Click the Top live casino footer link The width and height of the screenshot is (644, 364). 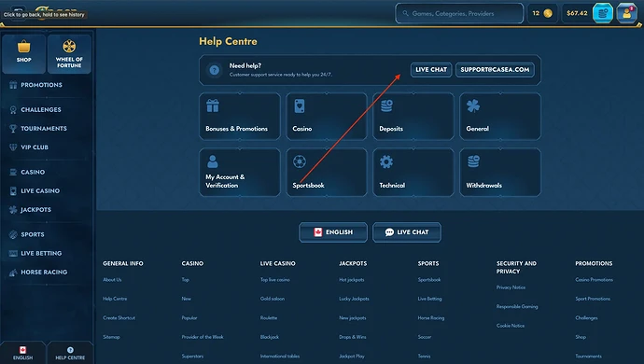pos(274,280)
